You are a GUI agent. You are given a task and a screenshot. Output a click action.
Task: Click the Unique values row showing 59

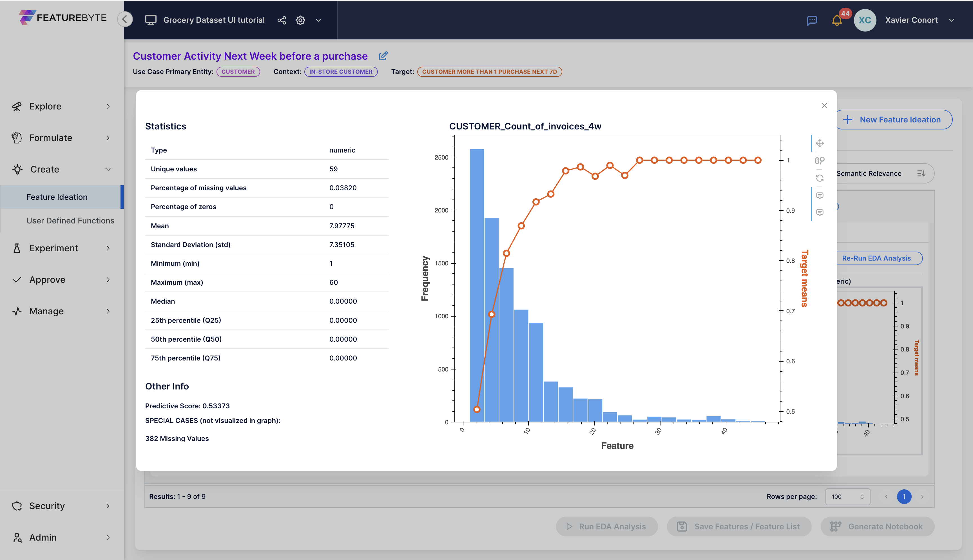pos(267,169)
